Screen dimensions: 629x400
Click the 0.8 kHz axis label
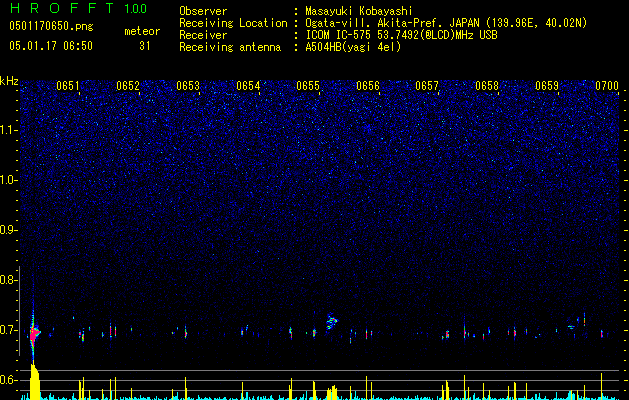tap(8, 280)
